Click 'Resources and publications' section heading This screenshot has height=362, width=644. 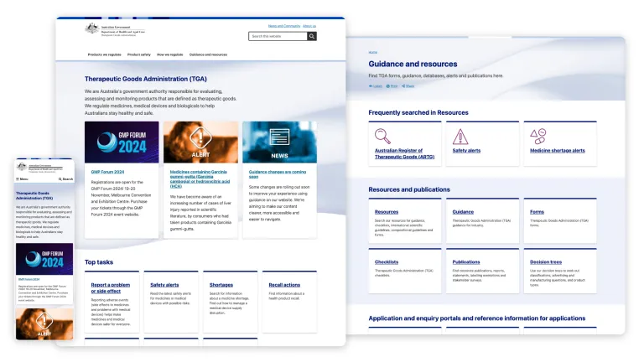coord(409,189)
